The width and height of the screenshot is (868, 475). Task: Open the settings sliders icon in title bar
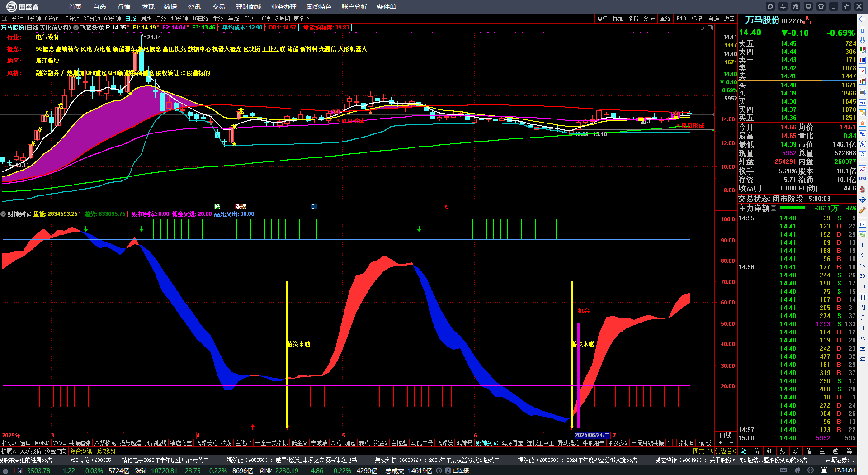click(783, 6)
